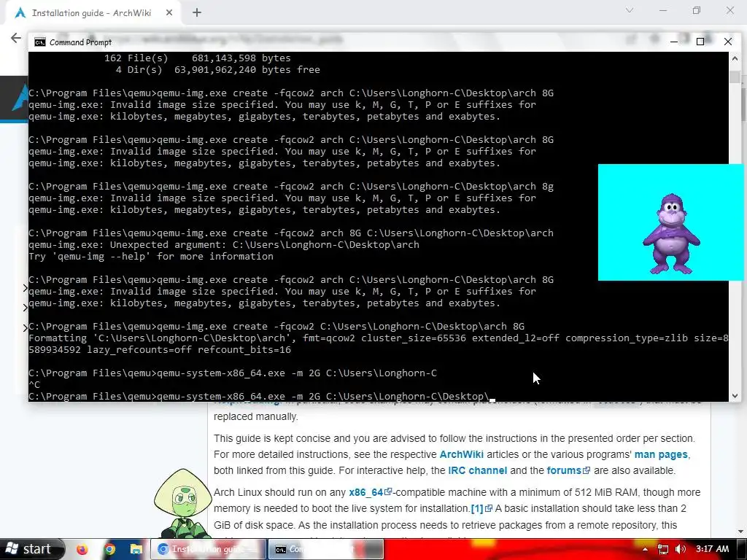The image size is (747, 560).
Task: Maximize the Command Prompt window
Action: pyautogui.click(x=700, y=42)
